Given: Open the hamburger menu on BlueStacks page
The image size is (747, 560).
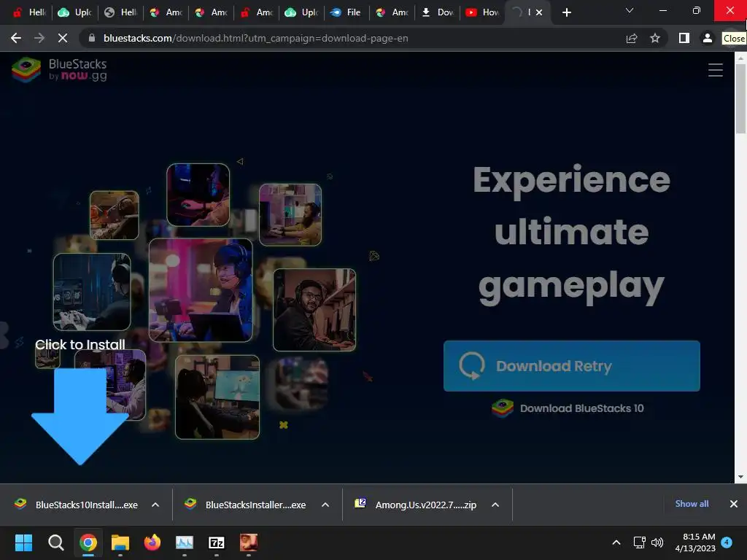Looking at the screenshot, I should (715, 70).
